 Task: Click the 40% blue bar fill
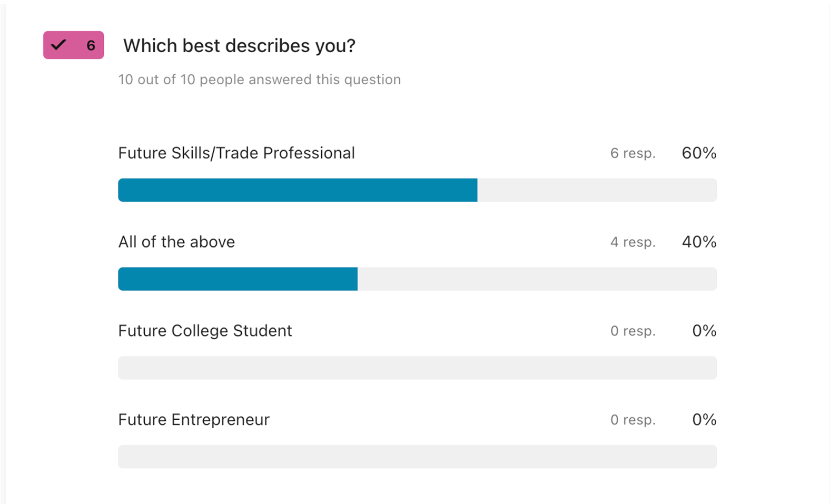pyautogui.click(x=238, y=279)
